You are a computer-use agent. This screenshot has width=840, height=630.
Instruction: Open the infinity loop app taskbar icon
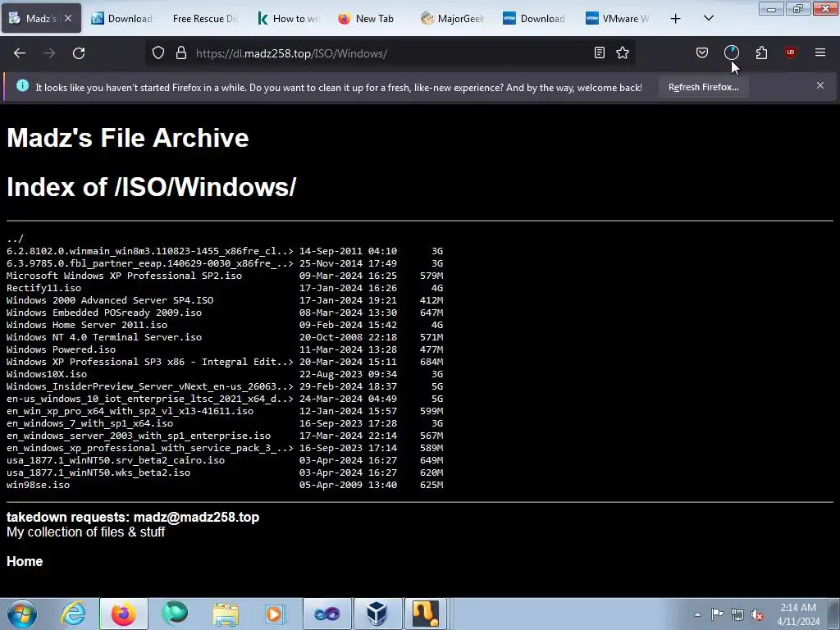tap(326, 614)
